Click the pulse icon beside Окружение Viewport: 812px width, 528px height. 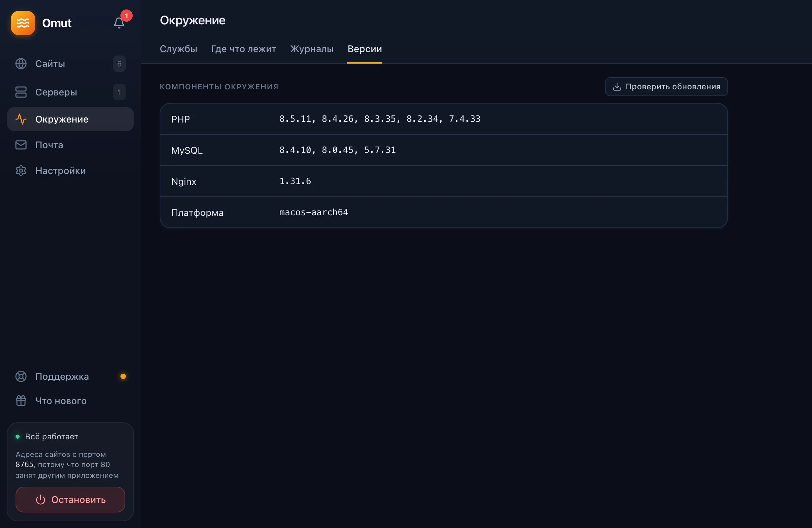[21, 119]
